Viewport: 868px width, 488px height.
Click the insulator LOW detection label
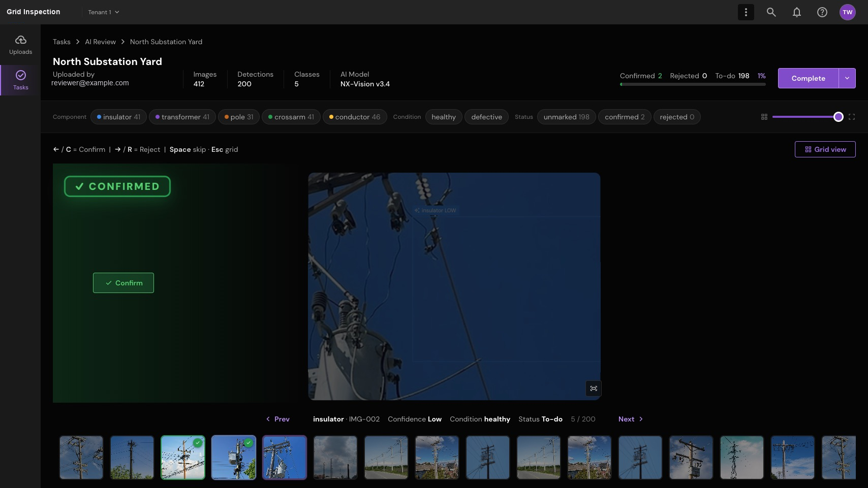pos(436,210)
